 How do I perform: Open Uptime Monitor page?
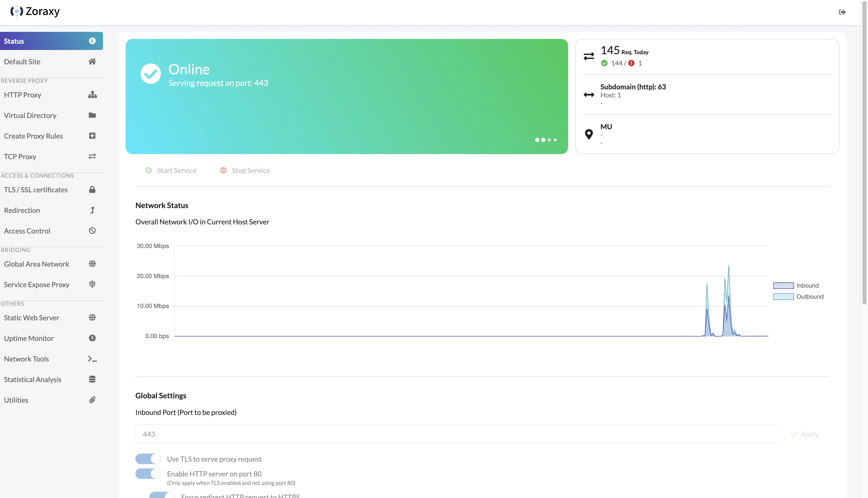51,338
